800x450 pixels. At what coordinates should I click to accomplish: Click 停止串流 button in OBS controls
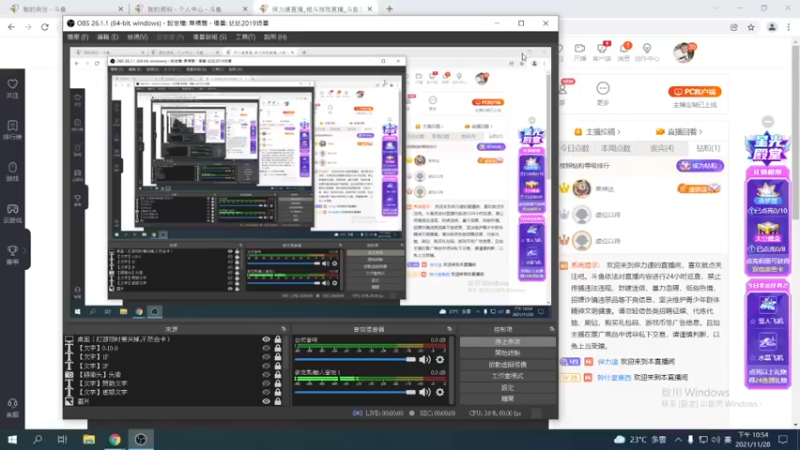click(507, 342)
